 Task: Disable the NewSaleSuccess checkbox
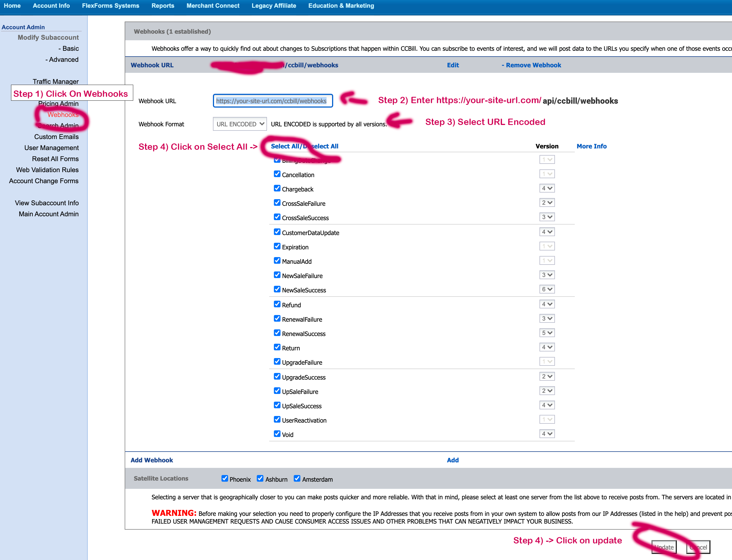pos(277,289)
